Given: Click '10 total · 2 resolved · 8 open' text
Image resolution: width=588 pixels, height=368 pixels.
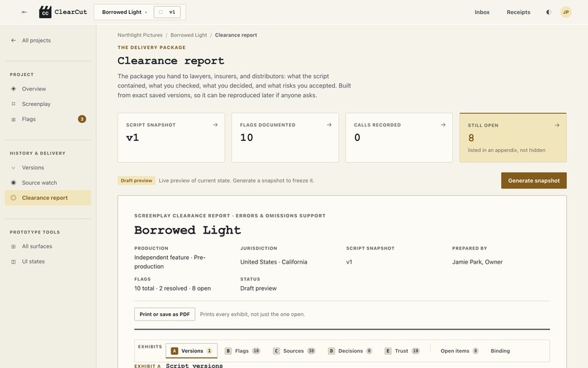Looking at the screenshot, I should point(172,288).
